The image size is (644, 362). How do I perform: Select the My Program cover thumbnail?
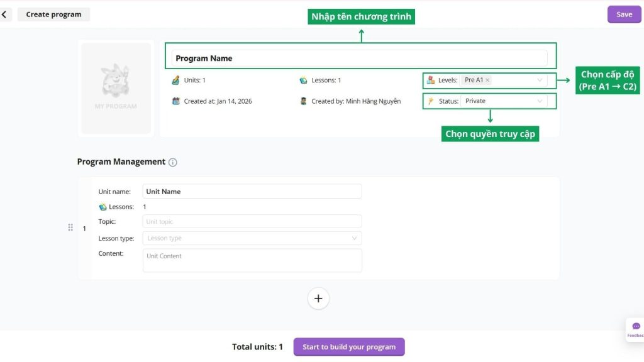116,89
